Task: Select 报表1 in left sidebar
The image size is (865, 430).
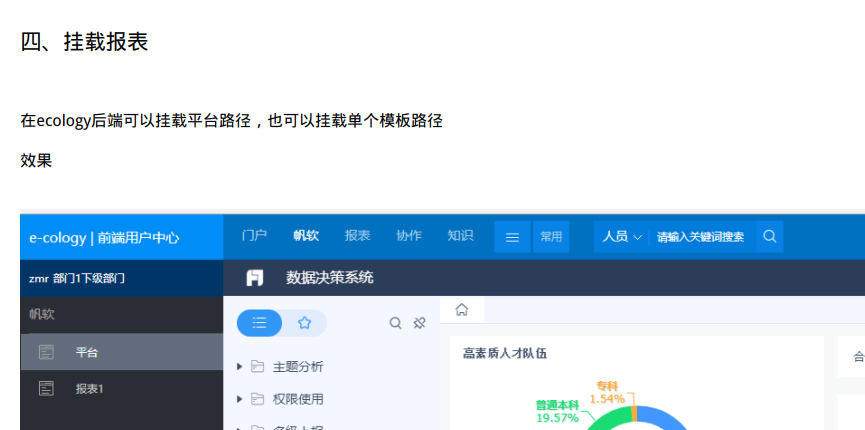Action: (x=122, y=389)
